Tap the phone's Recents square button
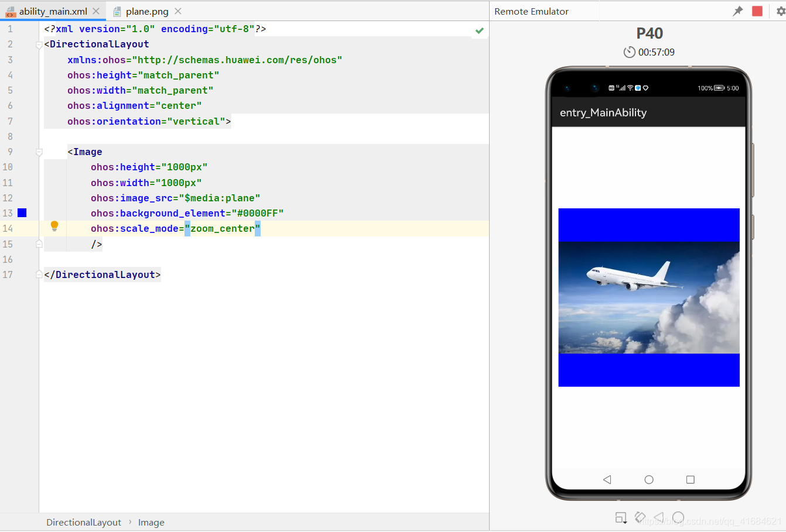Viewport: 786px width, 532px height. [691, 479]
